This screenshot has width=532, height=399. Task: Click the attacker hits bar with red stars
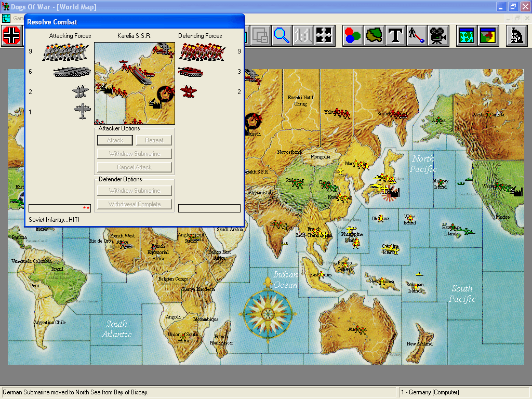pyautogui.click(x=60, y=208)
